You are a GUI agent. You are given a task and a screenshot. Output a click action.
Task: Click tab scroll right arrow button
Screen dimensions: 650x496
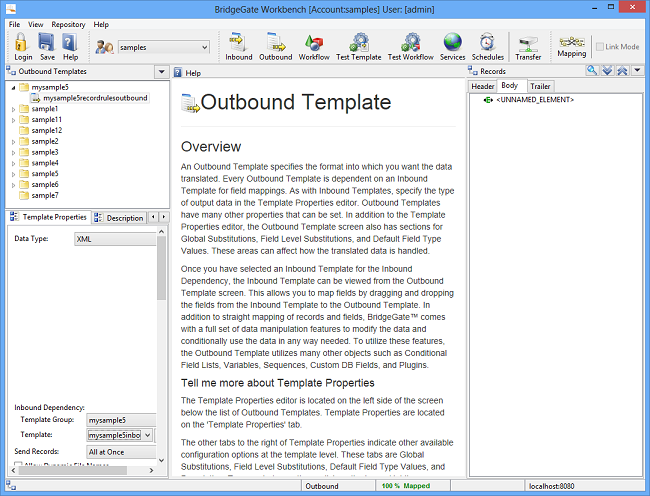pos(163,217)
